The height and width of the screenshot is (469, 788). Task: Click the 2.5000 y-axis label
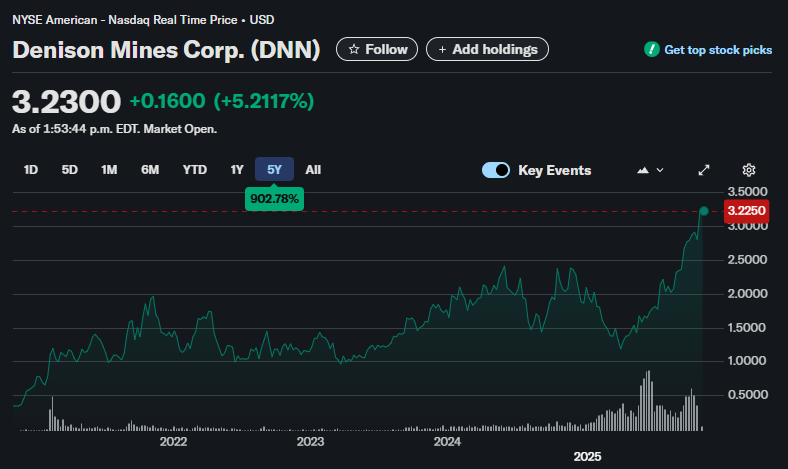(748, 260)
